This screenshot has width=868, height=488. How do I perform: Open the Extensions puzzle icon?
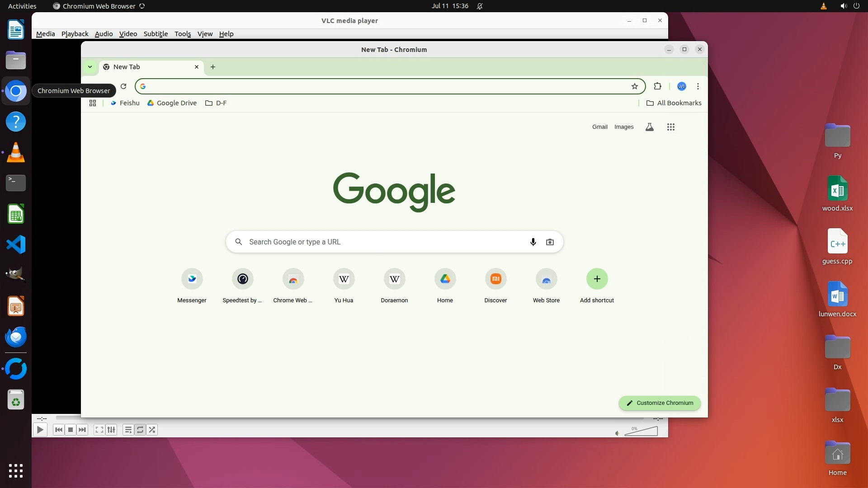click(x=658, y=86)
